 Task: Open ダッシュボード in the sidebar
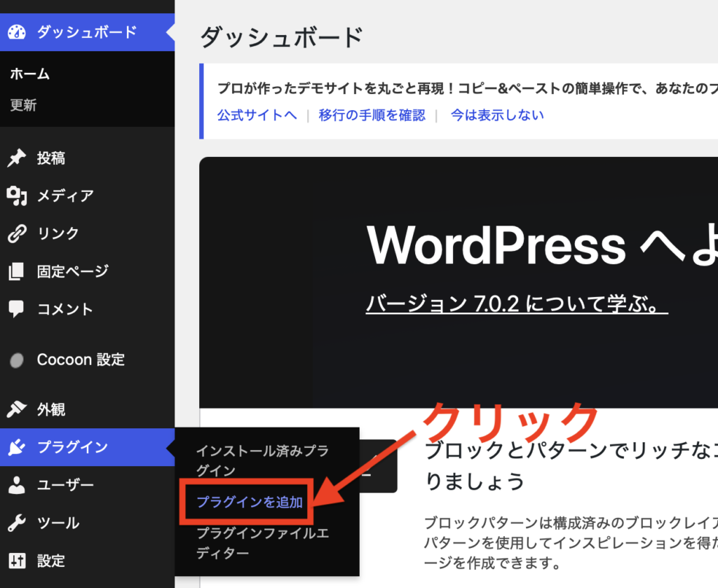[87, 32]
